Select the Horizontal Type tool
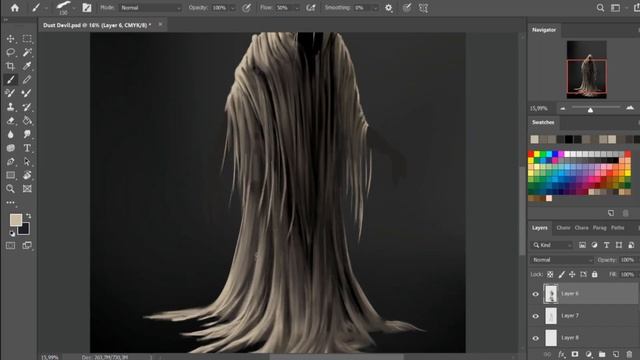Image resolution: width=640 pixels, height=360 pixels. coord(27,148)
